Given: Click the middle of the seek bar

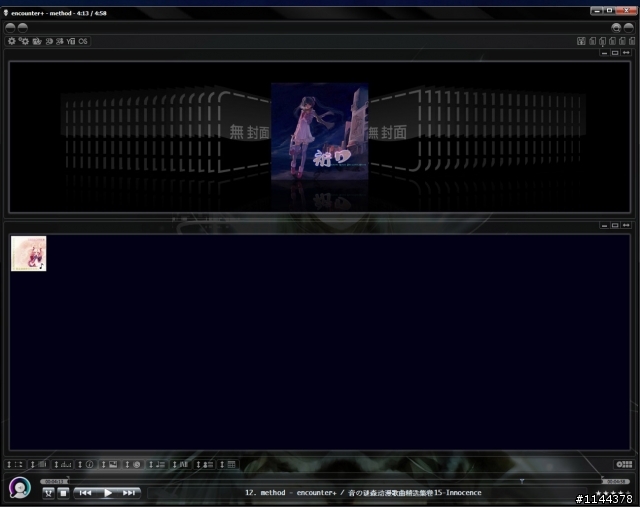Looking at the screenshot, I should pyautogui.click(x=335, y=482).
